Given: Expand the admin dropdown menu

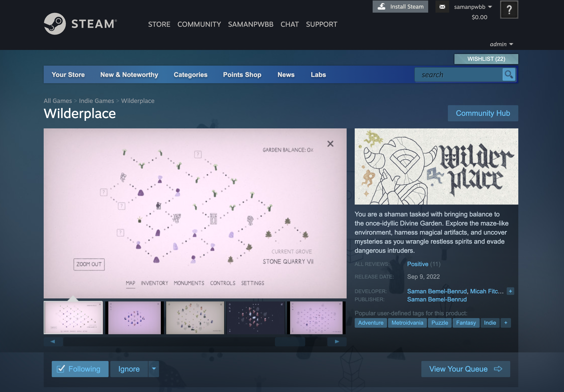Looking at the screenshot, I should coord(501,44).
